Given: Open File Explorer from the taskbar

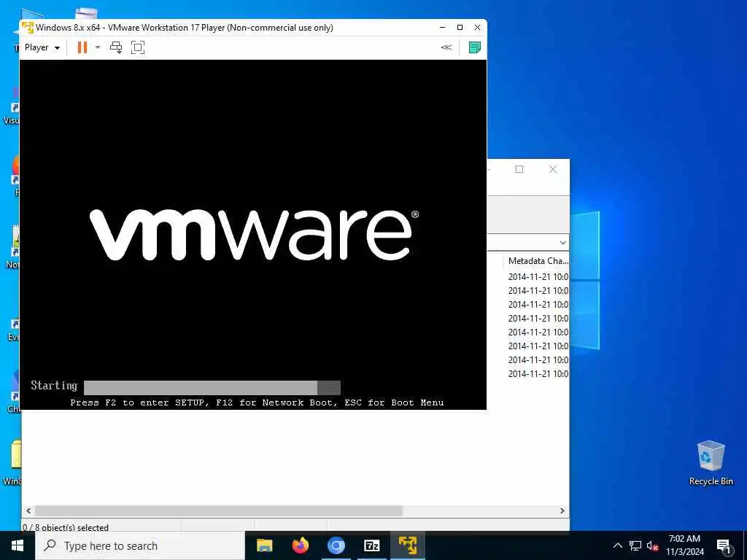Looking at the screenshot, I should (x=264, y=545).
